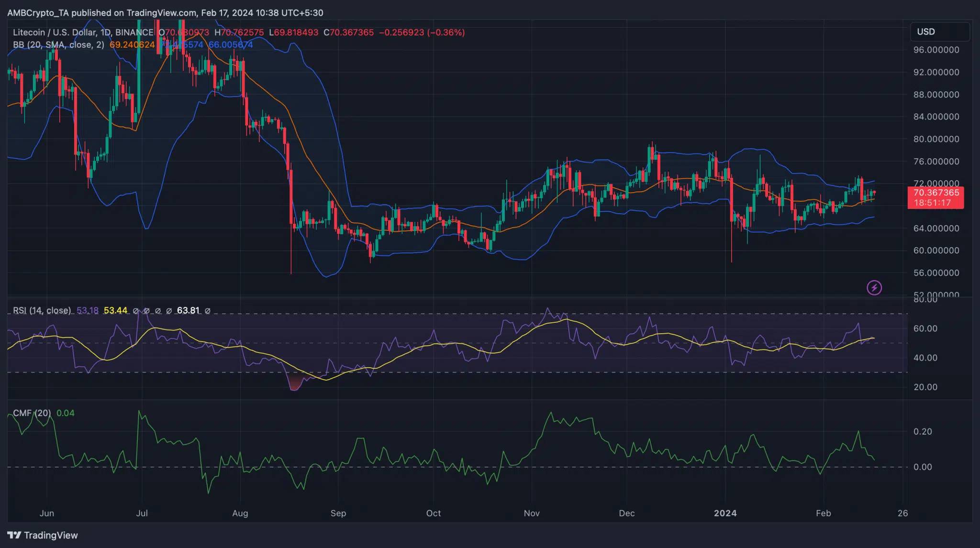Viewport: 980px width, 548px height.
Task: Click the low value L69.818493
Action: [x=294, y=33]
